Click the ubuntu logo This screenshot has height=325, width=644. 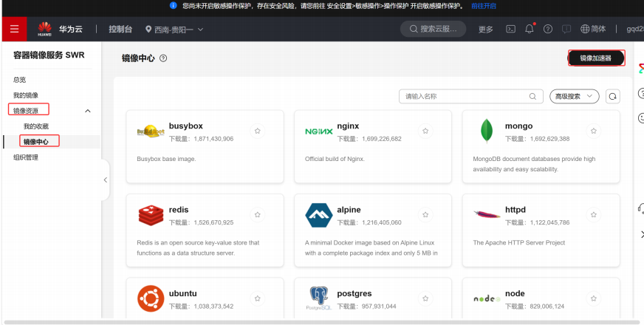pyautogui.click(x=151, y=298)
